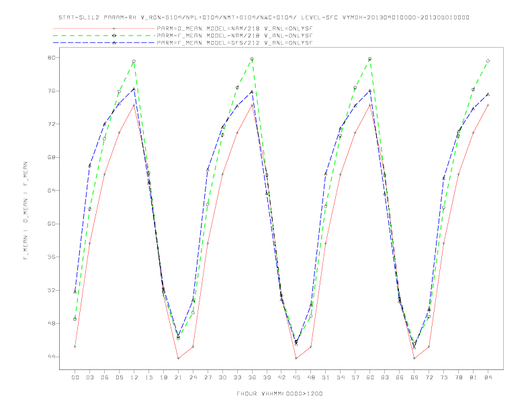Click x-axis forecast hour label 84

tap(488, 377)
